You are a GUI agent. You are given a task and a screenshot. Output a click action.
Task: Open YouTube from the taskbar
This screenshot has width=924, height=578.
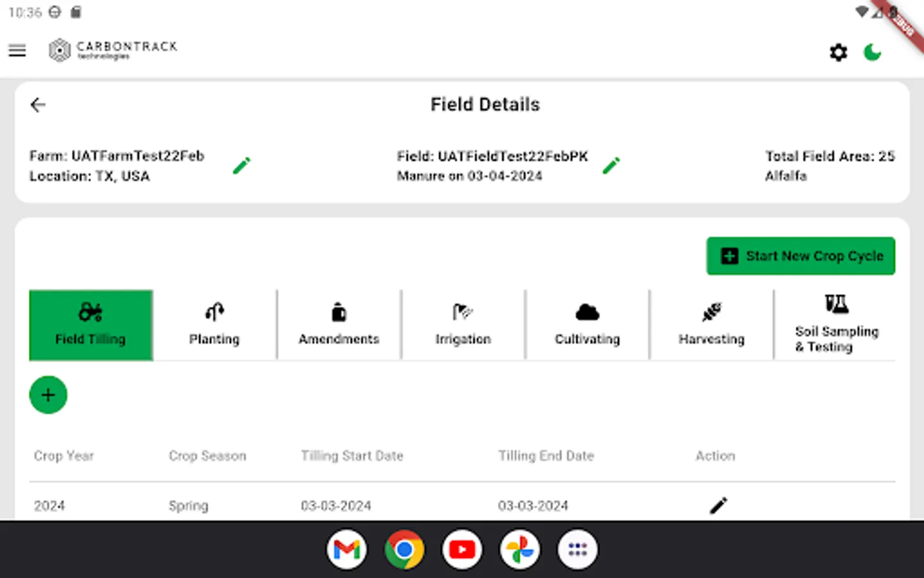[x=462, y=550]
